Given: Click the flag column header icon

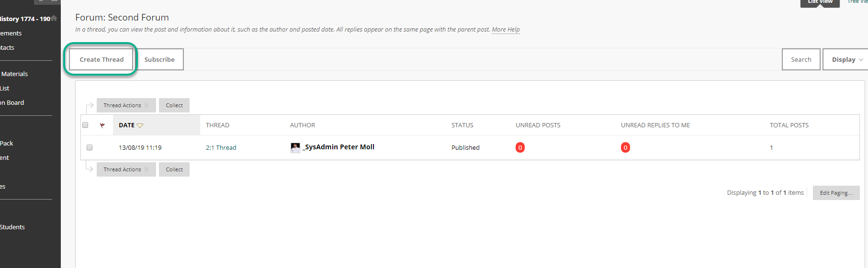Looking at the screenshot, I should pyautogui.click(x=102, y=125).
